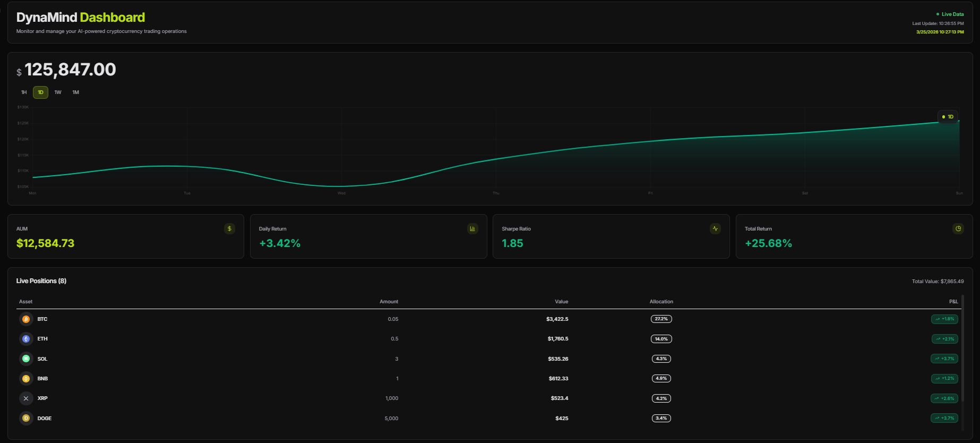Switch chart to 1M timeframe
The image size is (980, 443).
tap(76, 92)
